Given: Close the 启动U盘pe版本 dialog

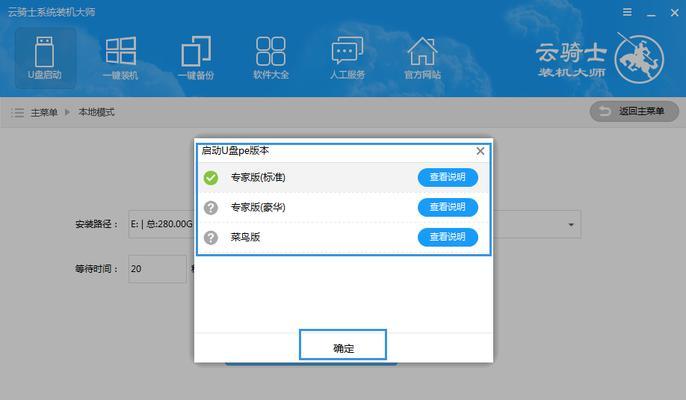Looking at the screenshot, I should [x=480, y=151].
